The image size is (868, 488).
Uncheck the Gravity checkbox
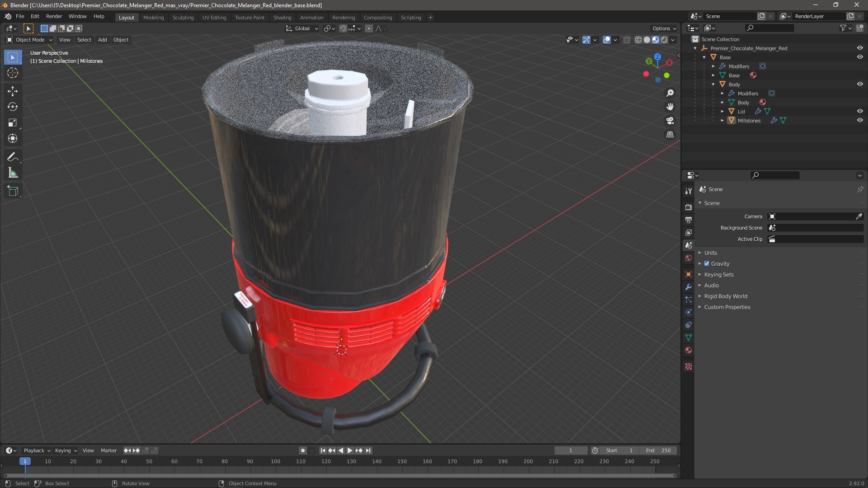(707, 263)
